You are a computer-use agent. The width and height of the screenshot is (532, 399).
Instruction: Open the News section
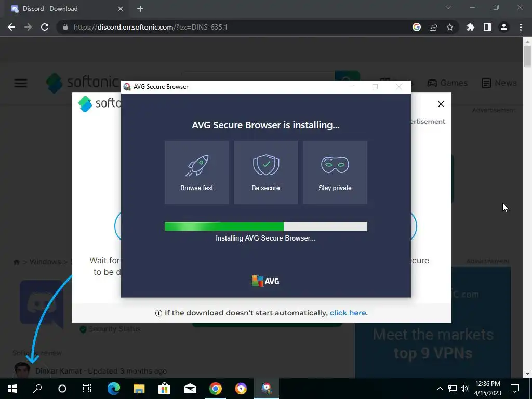[499, 83]
